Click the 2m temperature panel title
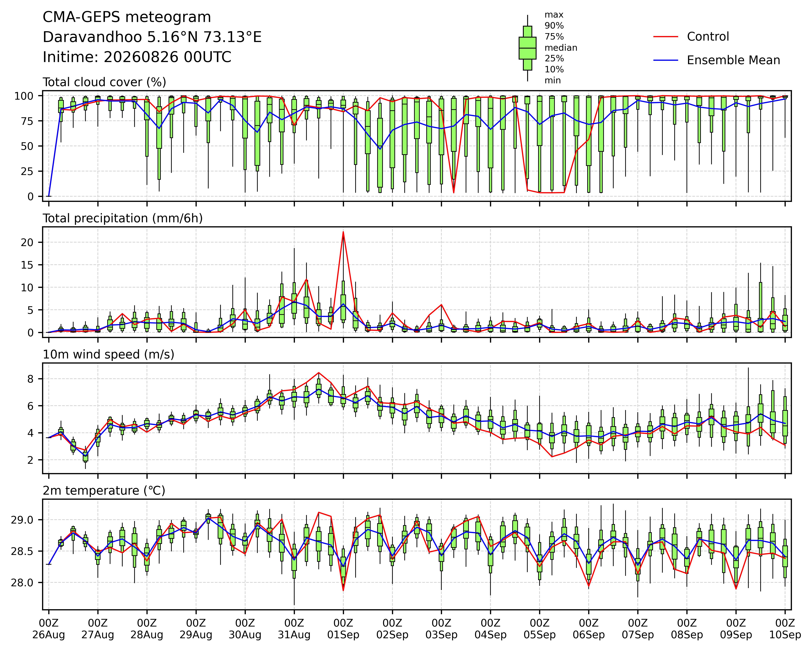 [x=104, y=491]
